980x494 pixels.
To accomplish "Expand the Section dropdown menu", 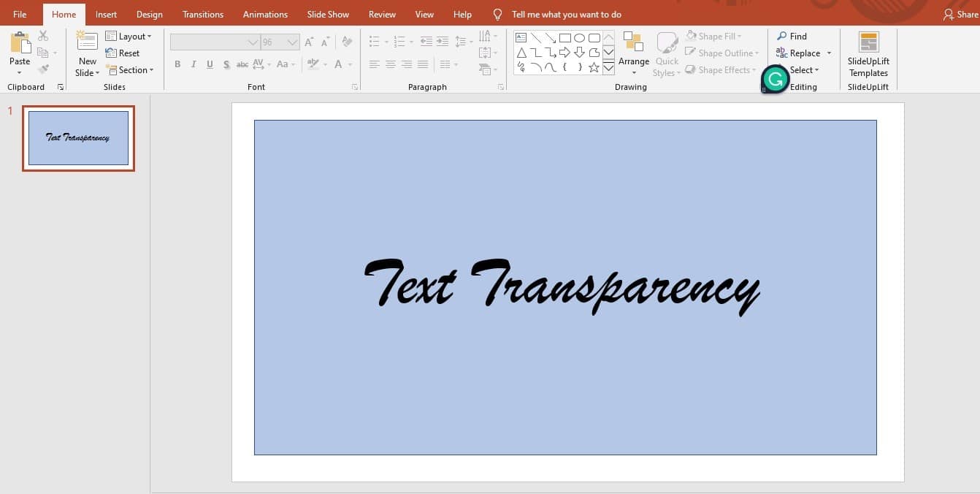I will point(130,70).
